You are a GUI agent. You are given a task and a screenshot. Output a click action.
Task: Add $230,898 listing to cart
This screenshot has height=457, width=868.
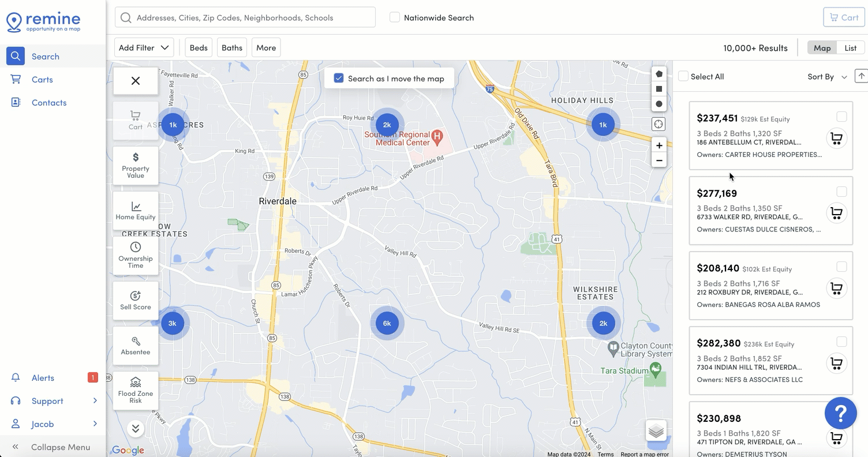(x=836, y=438)
